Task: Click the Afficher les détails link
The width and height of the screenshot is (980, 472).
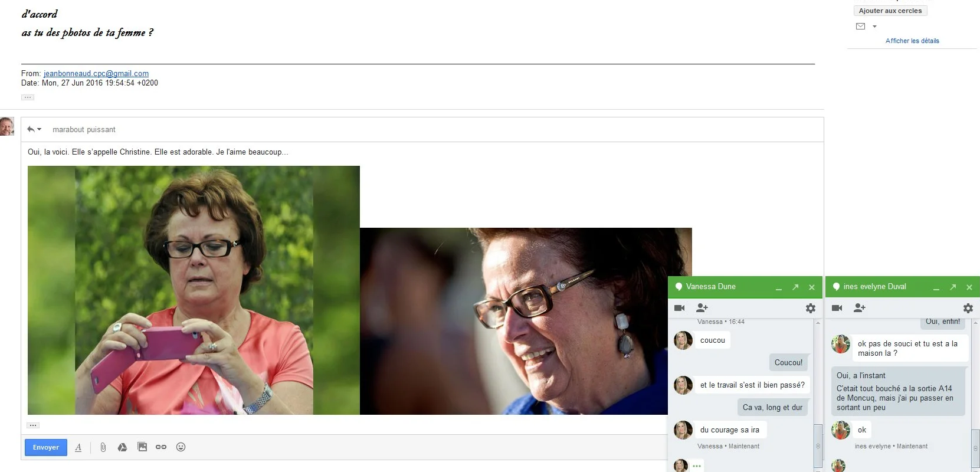Action: 912,41
